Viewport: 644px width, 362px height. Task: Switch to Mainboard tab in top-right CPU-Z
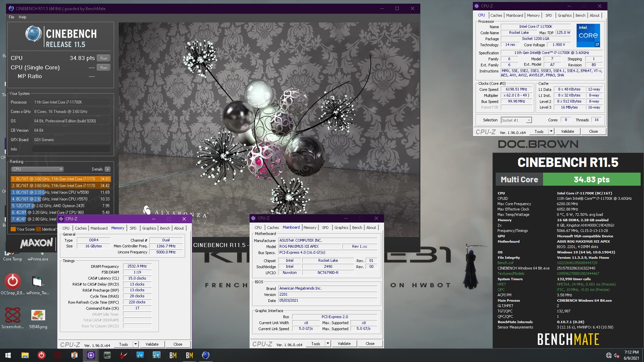[515, 15]
